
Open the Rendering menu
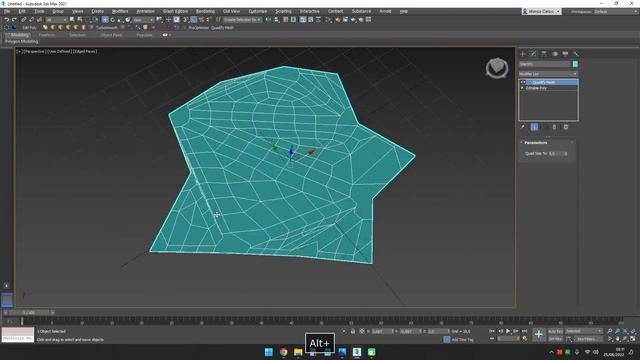205,11
